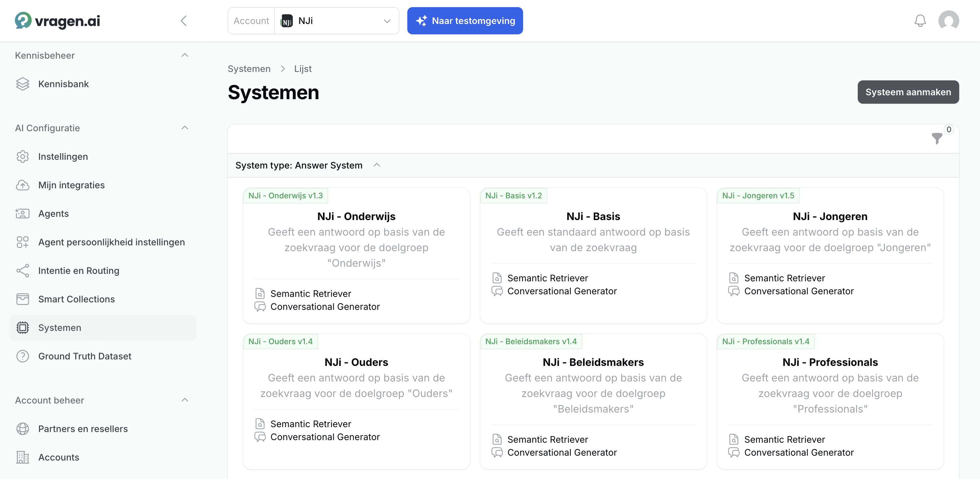The height and width of the screenshot is (479, 980).
Task: Collapse the Answer System type group
Action: 376,165
